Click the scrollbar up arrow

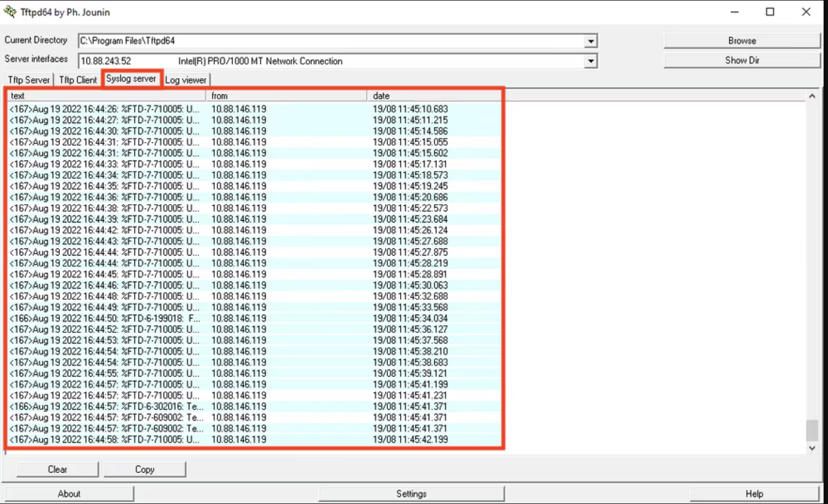(811, 96)
